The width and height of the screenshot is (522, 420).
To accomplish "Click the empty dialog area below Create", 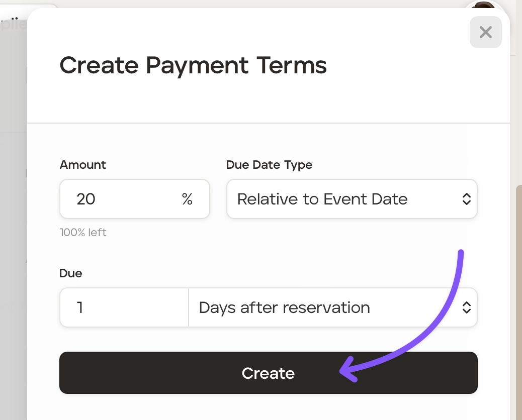I will (268, 408).
